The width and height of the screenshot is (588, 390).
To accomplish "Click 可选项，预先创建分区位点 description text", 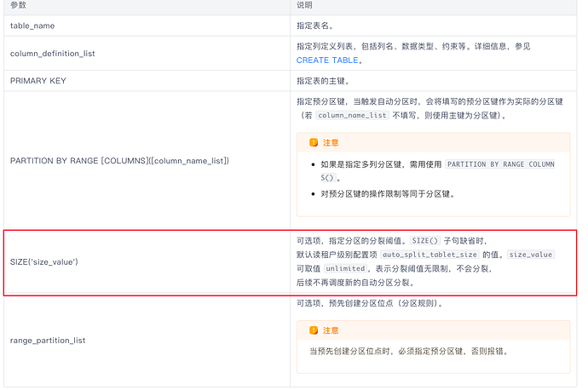I will pyautogui.click(x=369, y=303).
